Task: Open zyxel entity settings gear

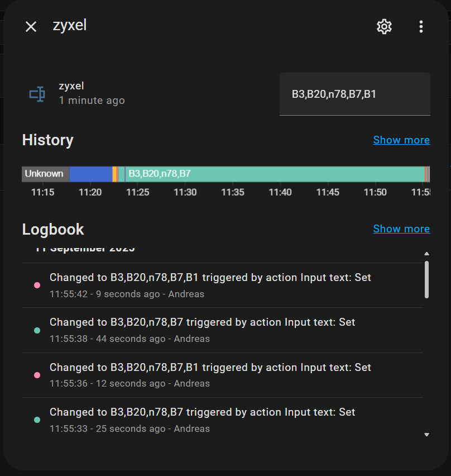Action: (384, 26)
